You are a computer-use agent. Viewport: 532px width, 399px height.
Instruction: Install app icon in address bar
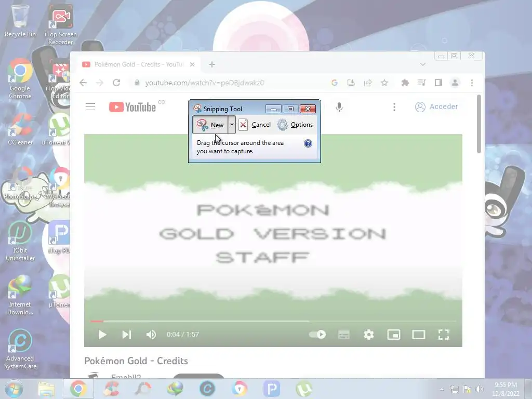[x=351, y=83]
